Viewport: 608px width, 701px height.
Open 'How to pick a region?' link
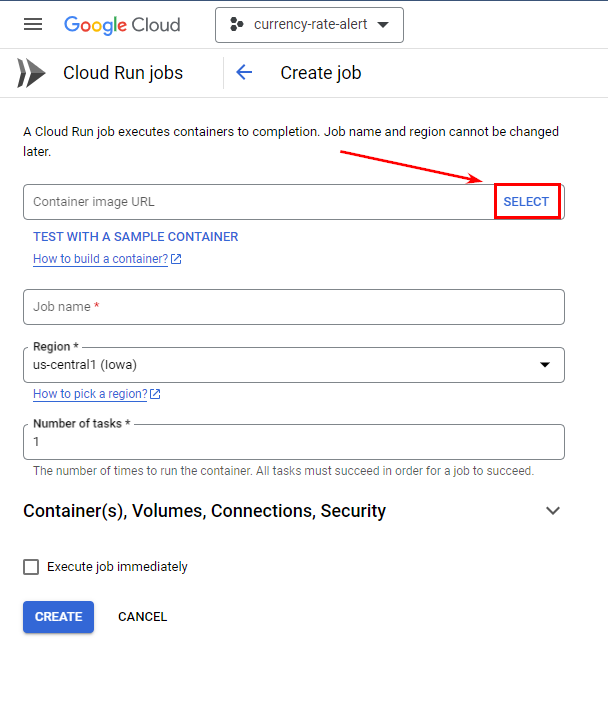point(90,394)
